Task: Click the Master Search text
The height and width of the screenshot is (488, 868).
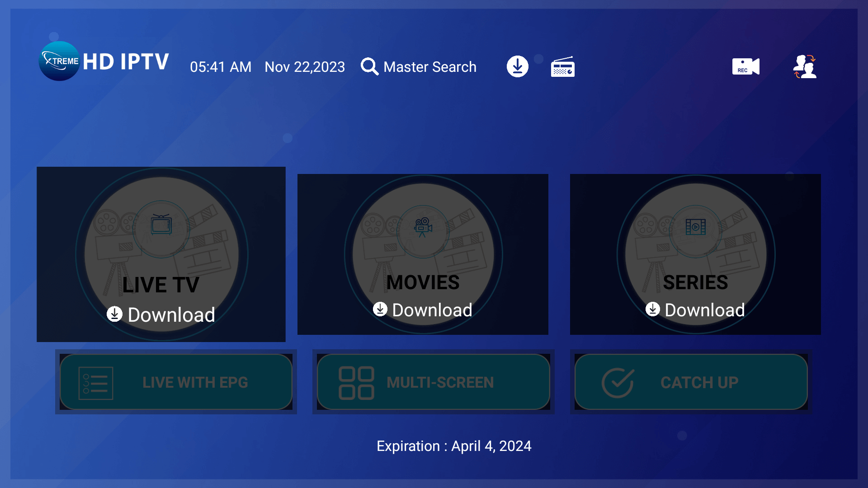Action: pos(429,67)
